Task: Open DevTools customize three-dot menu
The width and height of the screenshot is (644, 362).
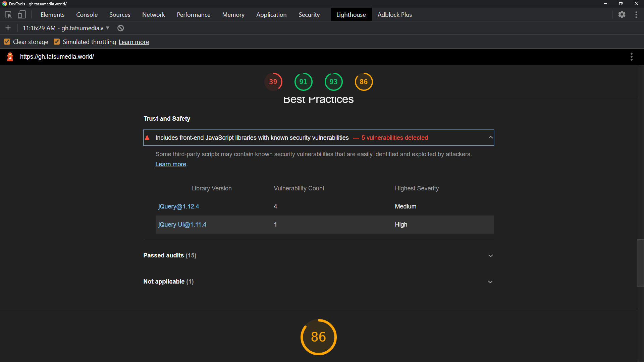Action: (x=636, y=15)
